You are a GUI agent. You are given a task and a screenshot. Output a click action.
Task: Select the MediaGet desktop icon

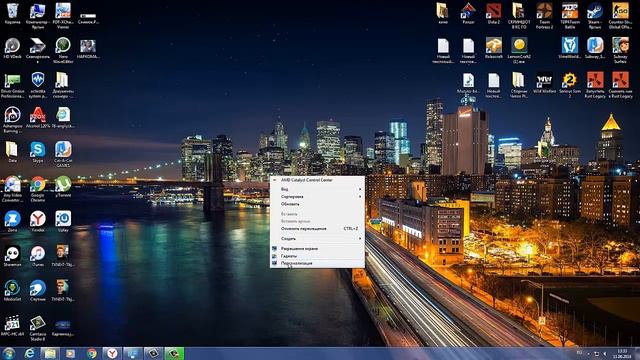click(x=12, y=291)
